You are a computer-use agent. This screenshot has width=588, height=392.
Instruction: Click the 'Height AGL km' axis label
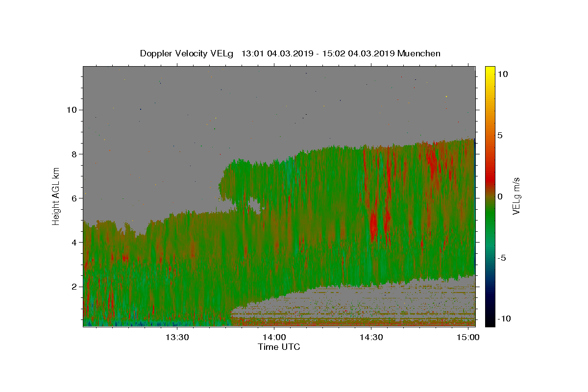pos(56,196)
